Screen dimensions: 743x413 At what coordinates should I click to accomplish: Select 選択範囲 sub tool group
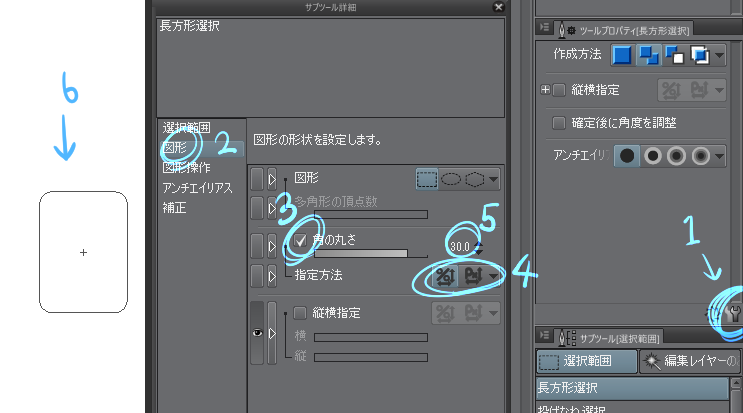pos(587,361)
